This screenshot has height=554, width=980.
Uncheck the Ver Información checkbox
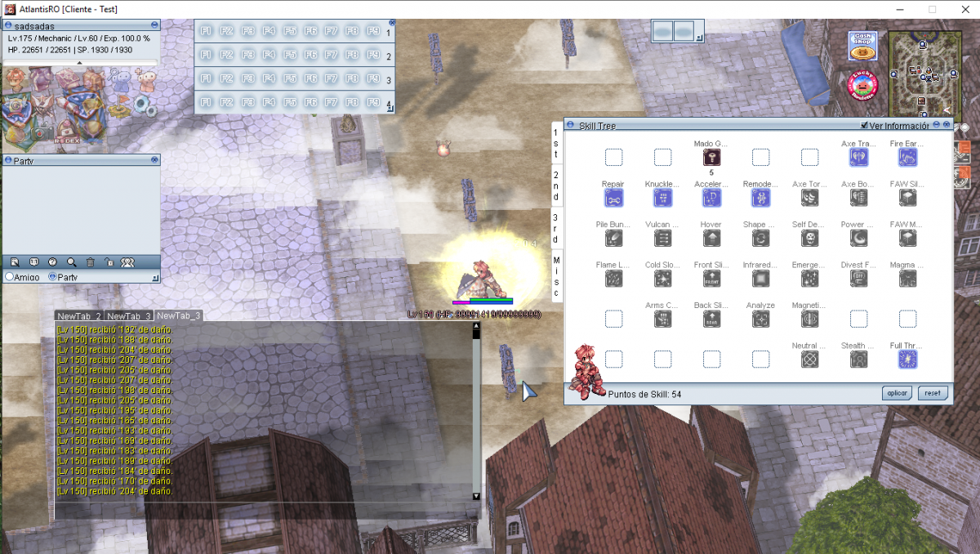coord(866,125)
